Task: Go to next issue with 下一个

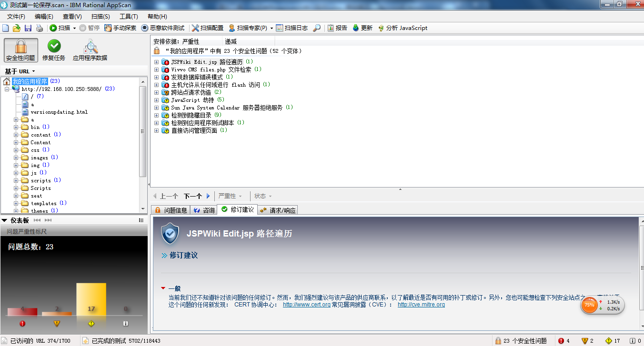Action: click(x=197, y=196)
